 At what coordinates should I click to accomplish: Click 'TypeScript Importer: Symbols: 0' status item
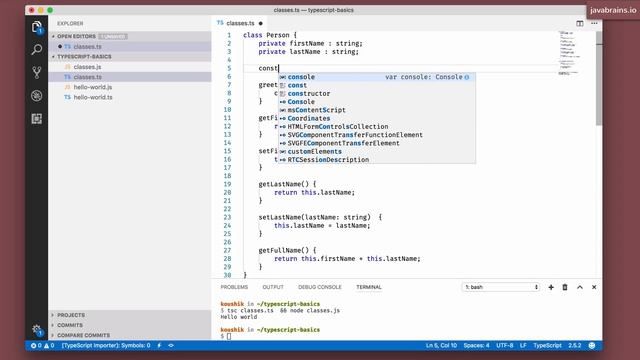pyautogui.click(x=106, y=346)
